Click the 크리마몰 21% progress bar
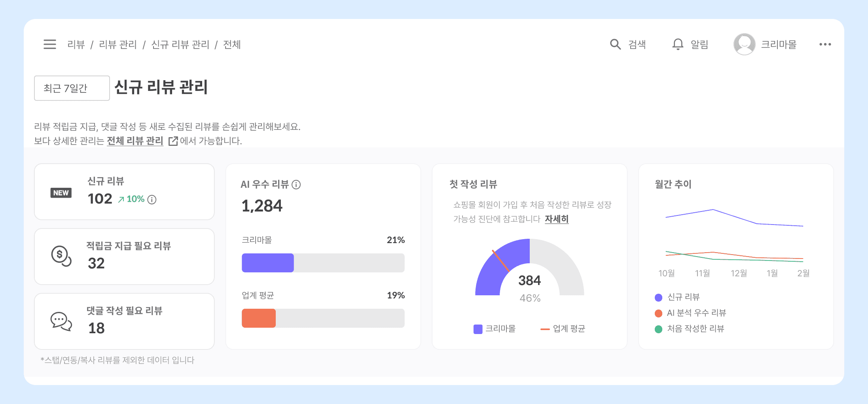 [x=267, y=262]
